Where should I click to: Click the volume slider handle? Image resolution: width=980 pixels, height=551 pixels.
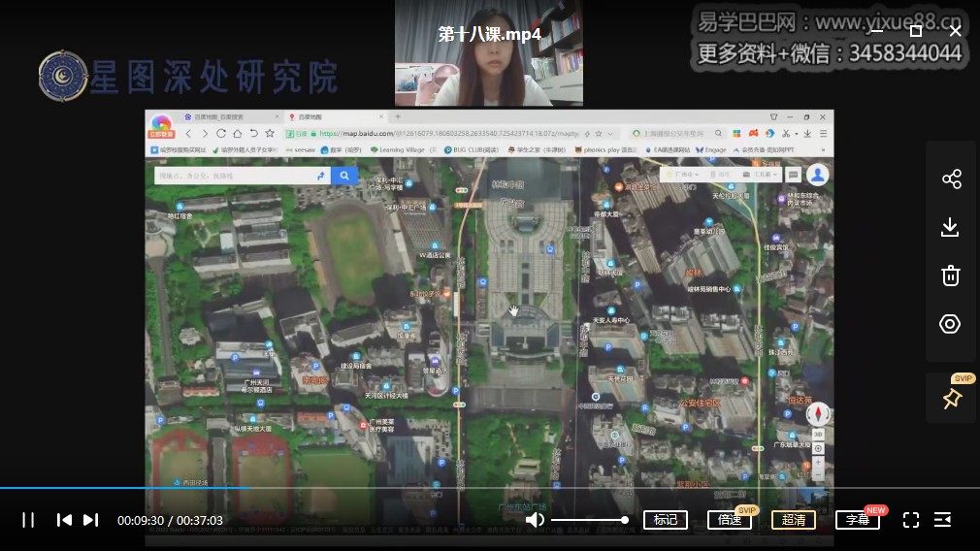pos(625,520)
